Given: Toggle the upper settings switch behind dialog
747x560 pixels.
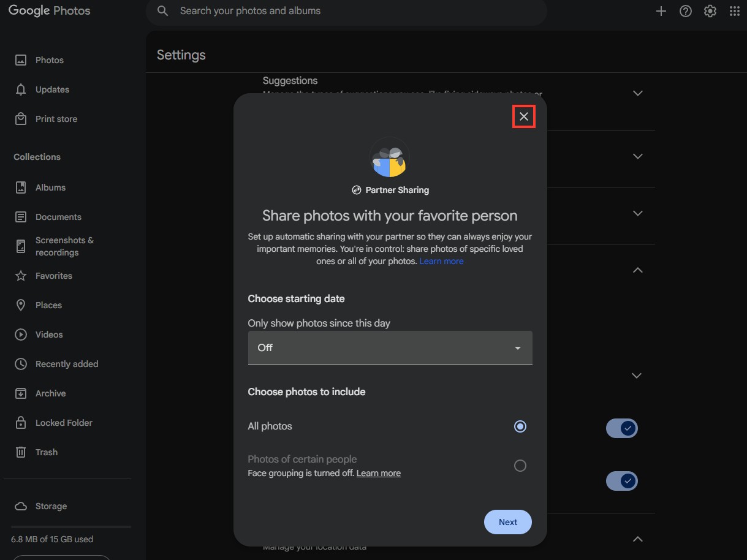Looking at the screenshot, I should tap(622, 428).
